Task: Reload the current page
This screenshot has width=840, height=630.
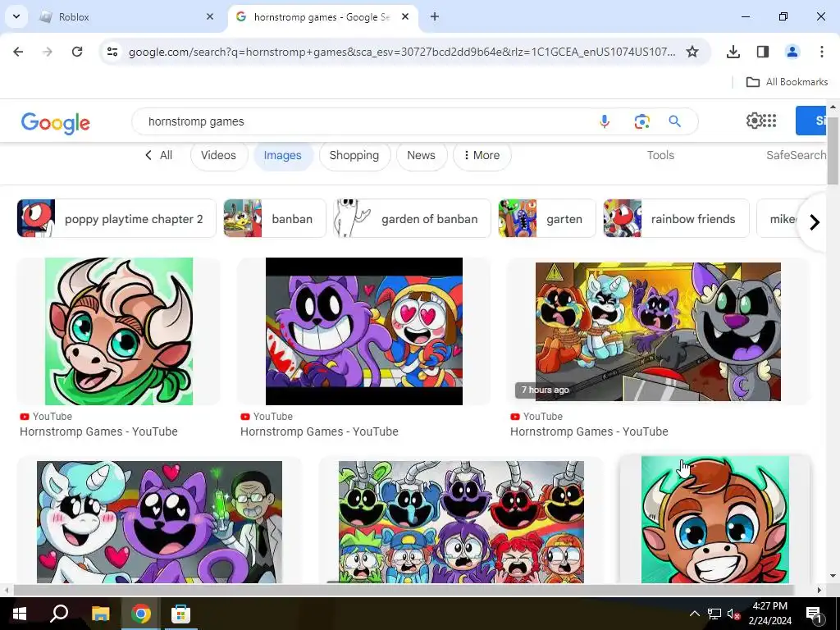Action: 77,52
